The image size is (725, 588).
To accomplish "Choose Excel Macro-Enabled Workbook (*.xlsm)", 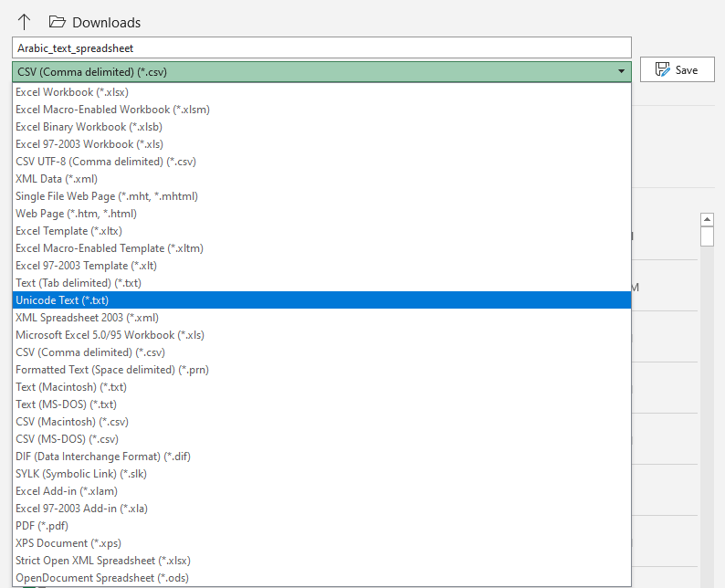I will coord(321,110).
